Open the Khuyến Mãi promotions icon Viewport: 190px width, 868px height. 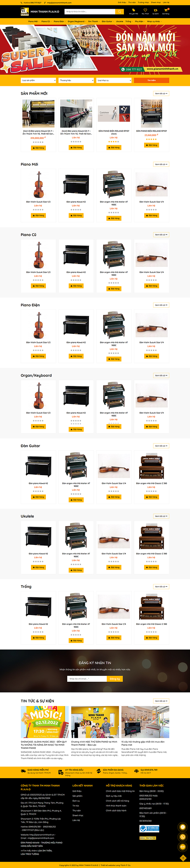pyautogui.click(x=134, y=11)
